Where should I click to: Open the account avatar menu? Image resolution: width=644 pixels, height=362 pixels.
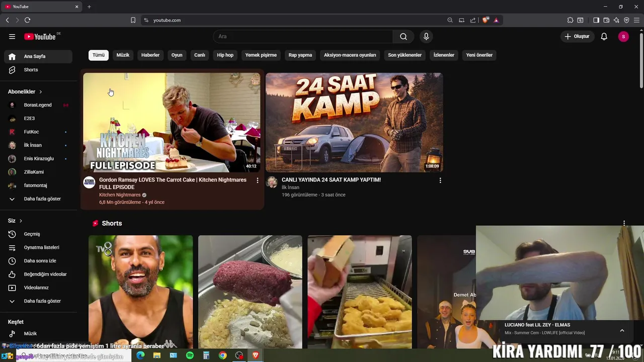pyautogui.click(x=623, y=36)
